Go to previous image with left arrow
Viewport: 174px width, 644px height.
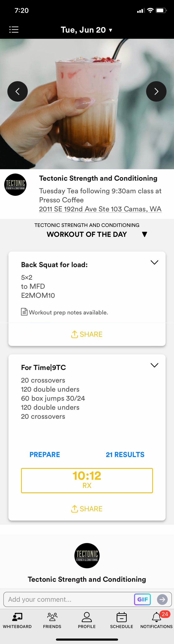17,91
